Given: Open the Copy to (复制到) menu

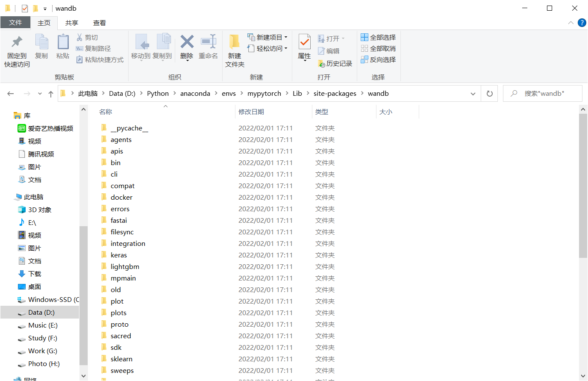Looking at the screenshot, I should coord(162,47).
